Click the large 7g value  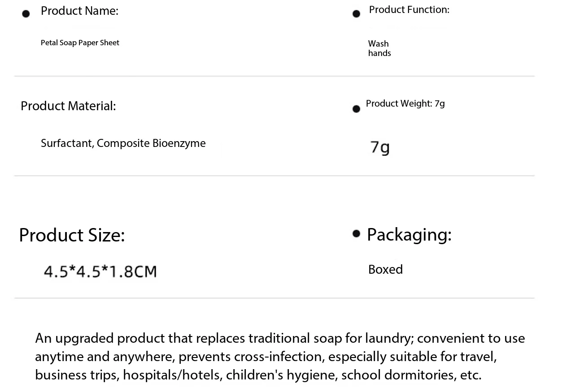pos(380,147)
